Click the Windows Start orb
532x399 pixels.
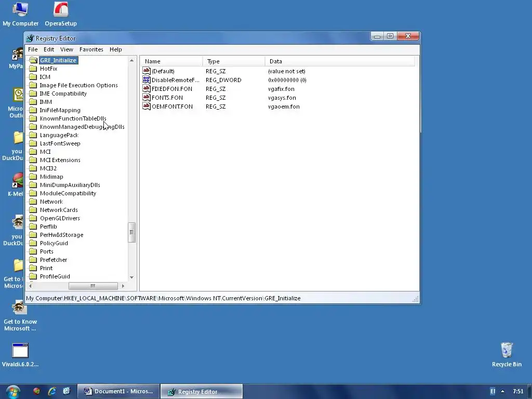click(12, 392)
